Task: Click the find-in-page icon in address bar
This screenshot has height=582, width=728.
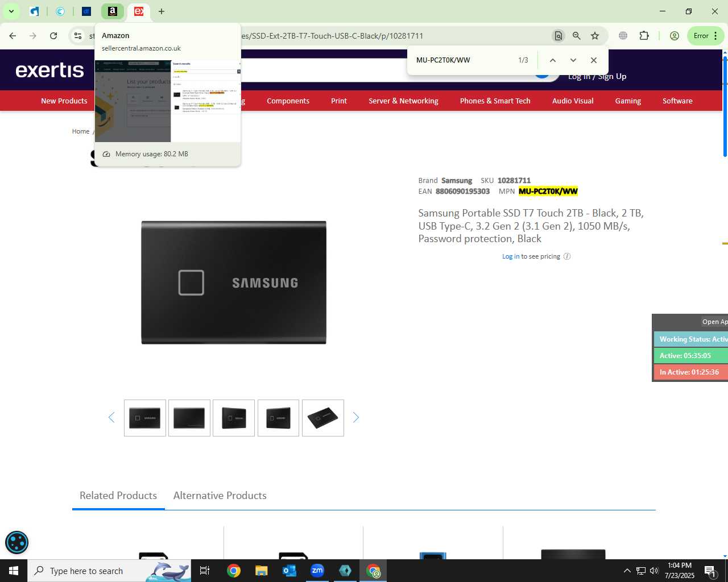Action: (x=559, y=36)
